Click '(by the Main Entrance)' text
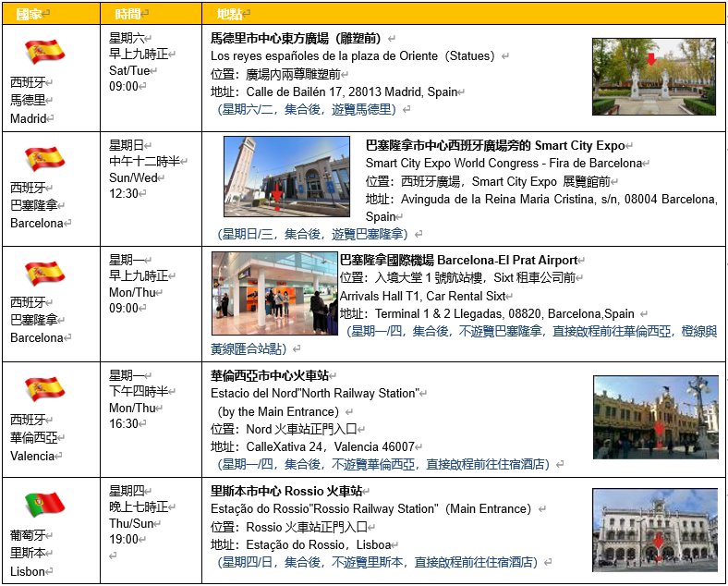 coord(278,412)
